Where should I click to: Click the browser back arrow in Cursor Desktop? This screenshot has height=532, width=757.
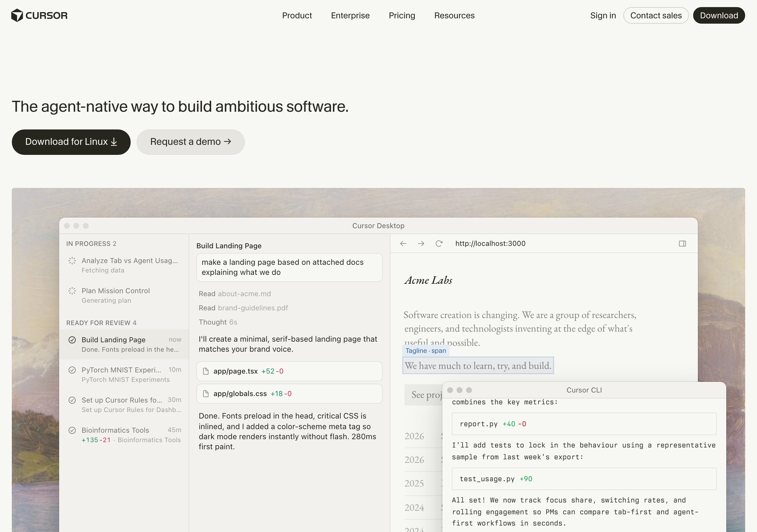click(x=403, y=244)
